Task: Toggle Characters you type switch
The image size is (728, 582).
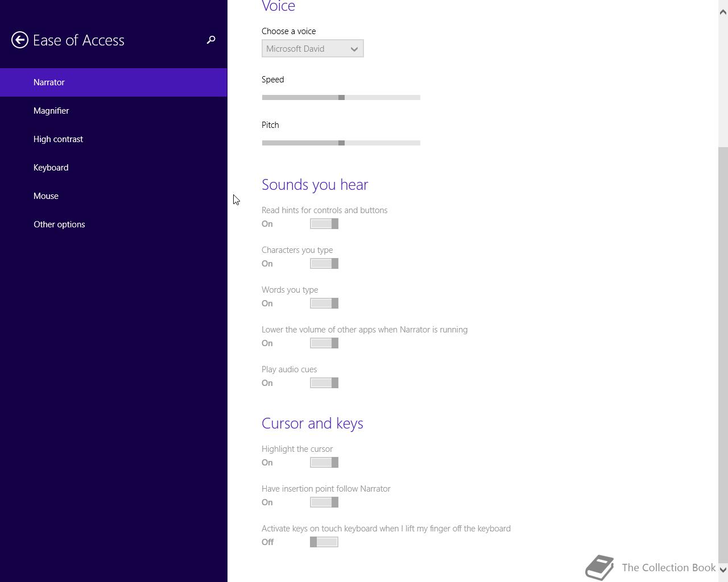Action: [x=324, y=264]
